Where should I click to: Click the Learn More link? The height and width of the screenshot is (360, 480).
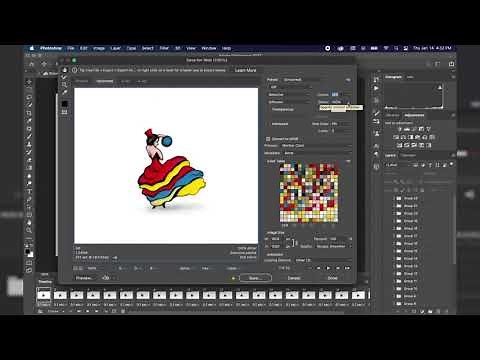[246, 70]
